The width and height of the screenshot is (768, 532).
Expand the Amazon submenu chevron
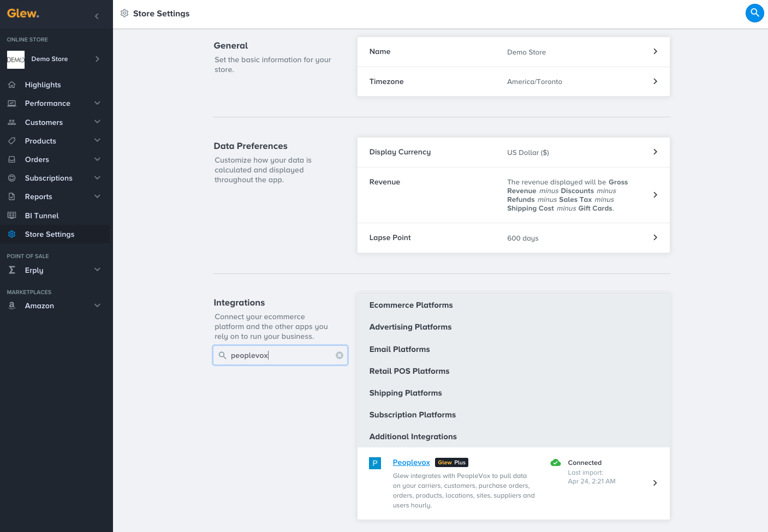pyautogui.click(x=97, y=306)
